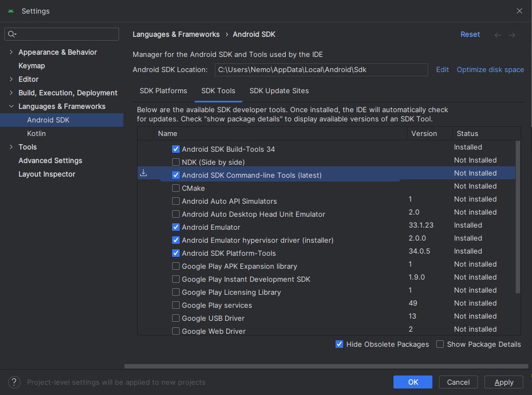
Task: Click the search magnifier icon in settings
Action: click(12, 34)
